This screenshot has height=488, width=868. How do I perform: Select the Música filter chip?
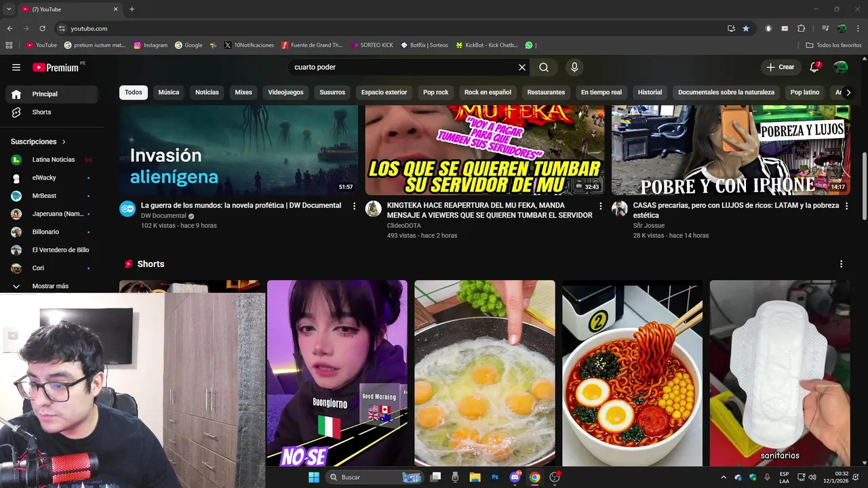pyautogui.click(x=169, y=92)
